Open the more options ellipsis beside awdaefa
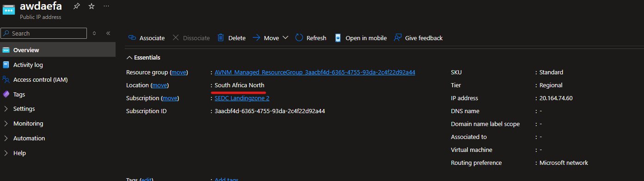Viewport: 644px width, 181px height. (x=106, y=6)
